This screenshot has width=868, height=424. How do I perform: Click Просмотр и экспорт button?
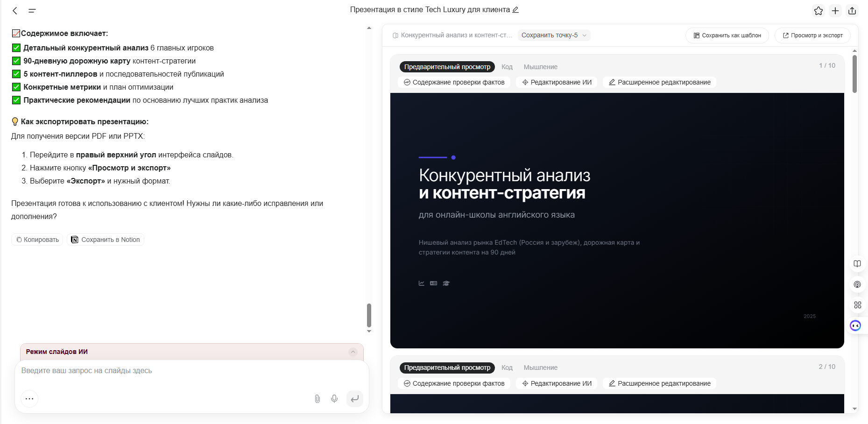pyautogui.click(x=812, y=35)
